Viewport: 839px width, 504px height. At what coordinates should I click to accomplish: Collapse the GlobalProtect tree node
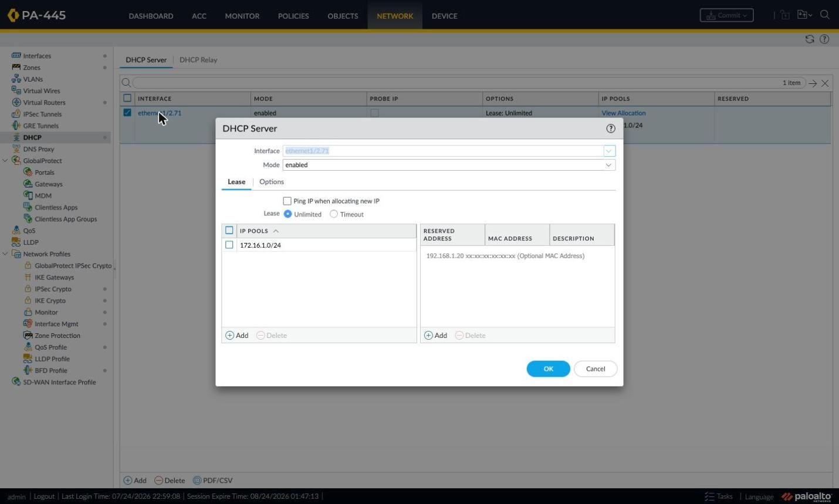coord(5,161)
